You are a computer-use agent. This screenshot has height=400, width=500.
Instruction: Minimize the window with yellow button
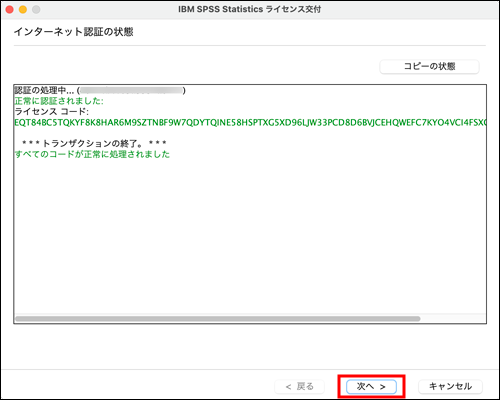[23, 10]
